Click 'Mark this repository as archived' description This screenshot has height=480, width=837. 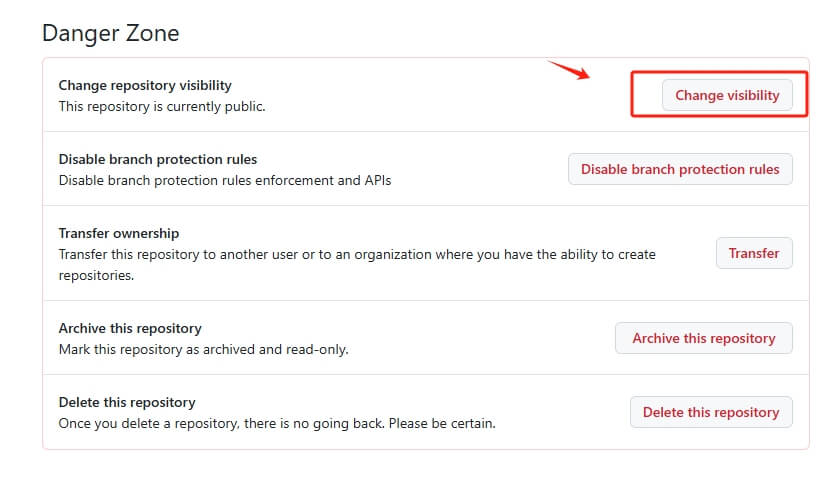[170, 350]
